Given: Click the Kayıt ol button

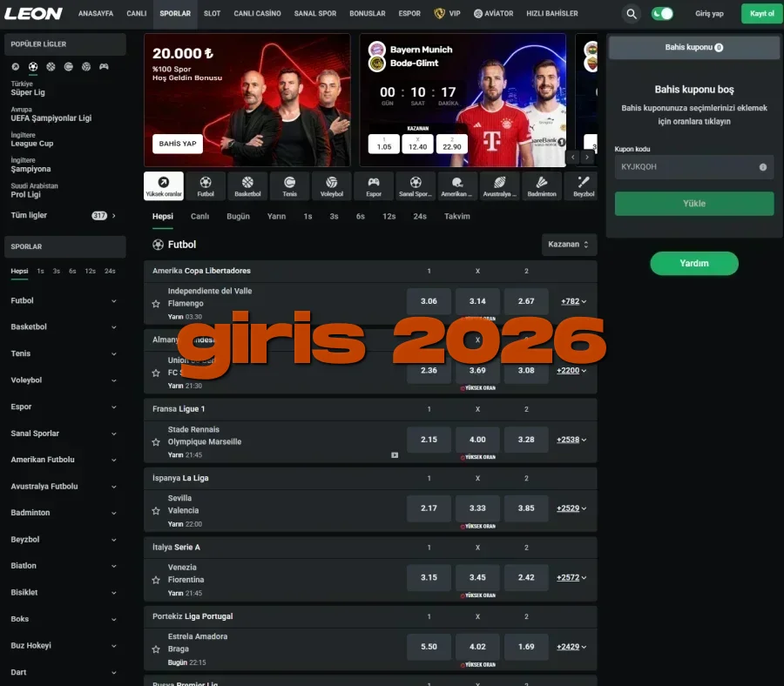Looking at the screenshot, I should [761, 13].
